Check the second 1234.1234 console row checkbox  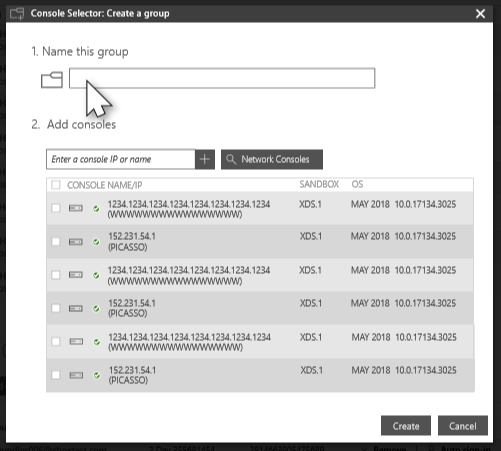[56, 275]
